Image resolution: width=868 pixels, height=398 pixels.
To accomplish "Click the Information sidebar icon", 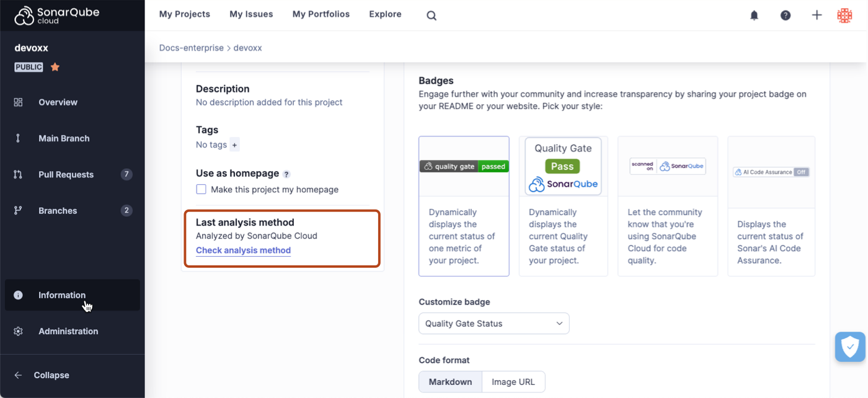I will point(18,295).
